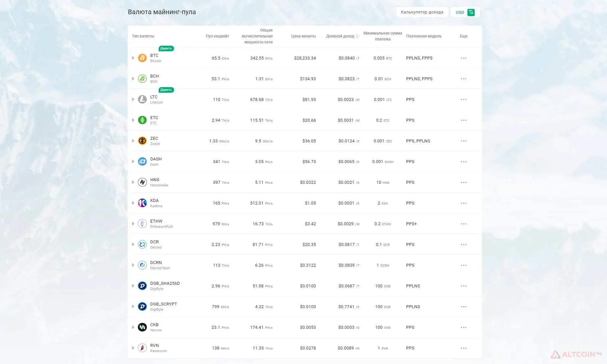Click the DGB_SCRYPT DigiByte coin icon
The height and width of the screenshot is (364, 607).
click(142, 306)
